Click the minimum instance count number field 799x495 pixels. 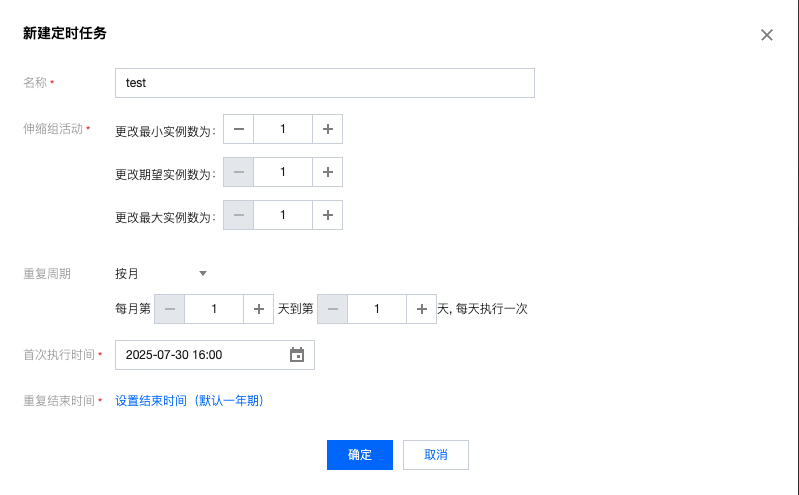[283, 129]
